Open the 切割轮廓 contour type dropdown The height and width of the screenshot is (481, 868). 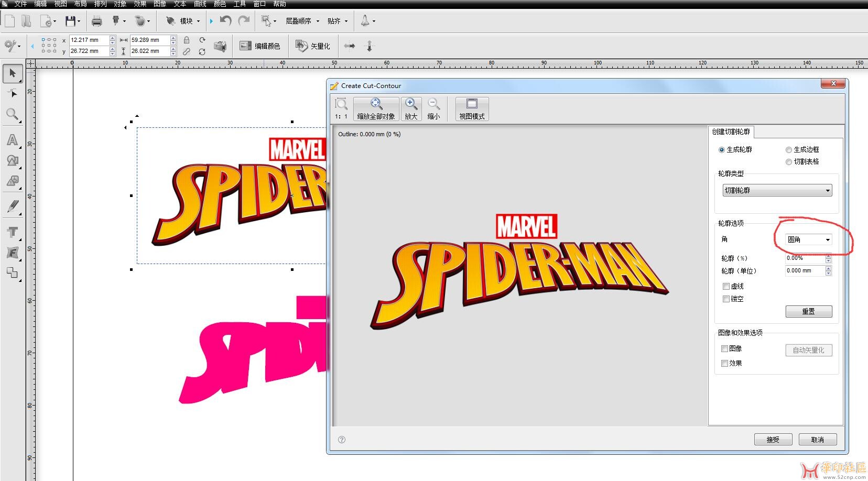click(x=777, y=190)
